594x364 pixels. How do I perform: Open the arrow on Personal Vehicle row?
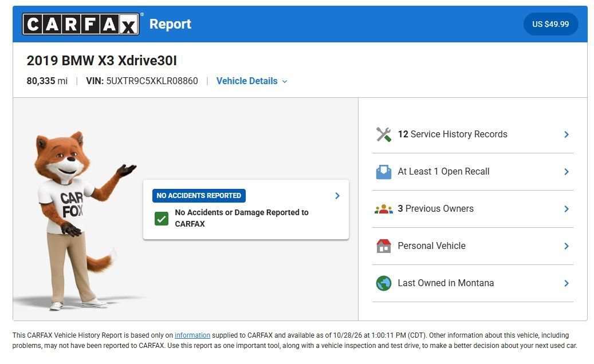[567, 246]
